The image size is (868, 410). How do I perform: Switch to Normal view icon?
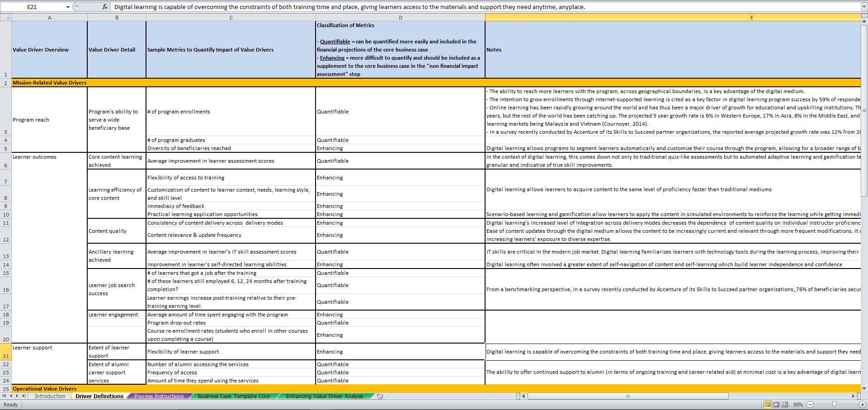pyautogui.click(x=768, y=405)
